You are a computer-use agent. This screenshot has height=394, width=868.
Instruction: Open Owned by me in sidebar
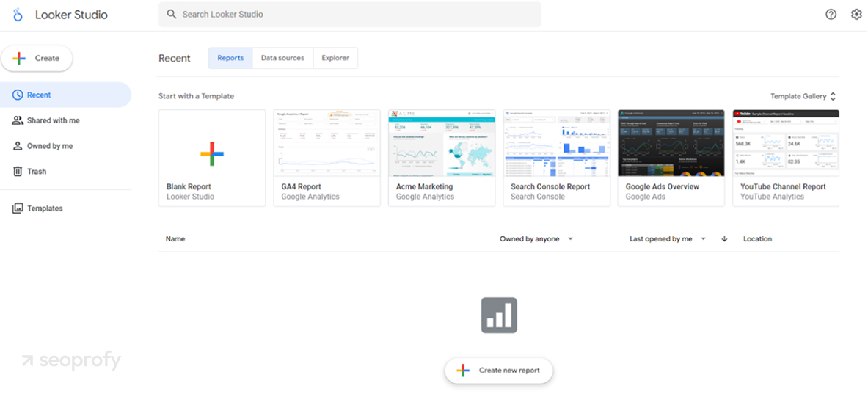49,146
